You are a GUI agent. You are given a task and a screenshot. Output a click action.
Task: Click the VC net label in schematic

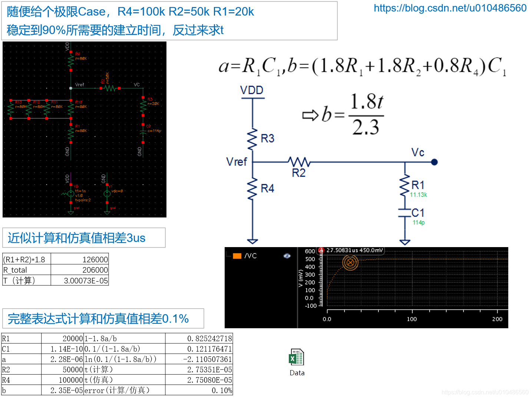[137, 85]
